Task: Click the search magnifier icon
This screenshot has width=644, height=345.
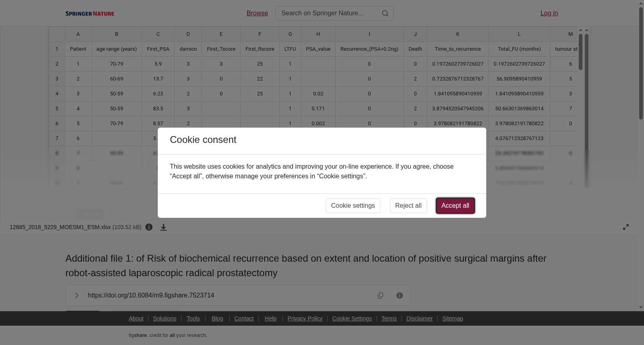Action: [x=385, y=13]
